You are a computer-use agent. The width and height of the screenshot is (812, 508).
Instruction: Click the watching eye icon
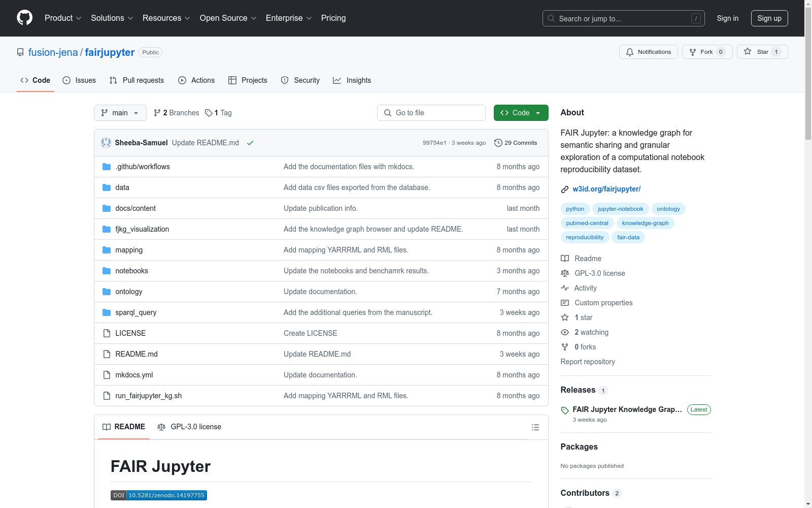tap(565, 332)
